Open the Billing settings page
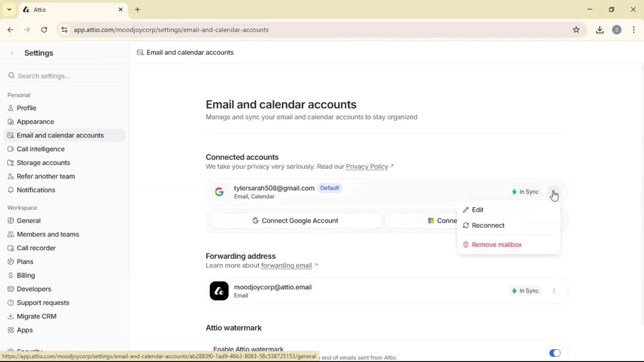Viewport: 644px width, 362px height. point(64,275)
